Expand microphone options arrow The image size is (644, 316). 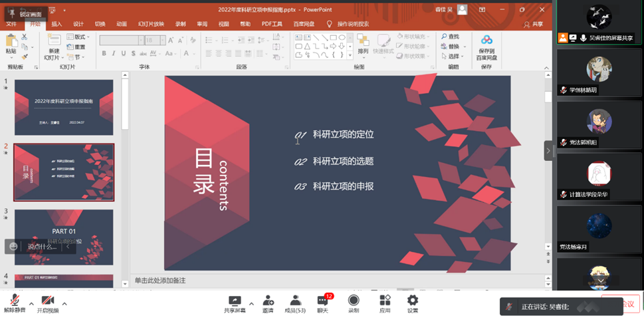[x=31, y=304]
